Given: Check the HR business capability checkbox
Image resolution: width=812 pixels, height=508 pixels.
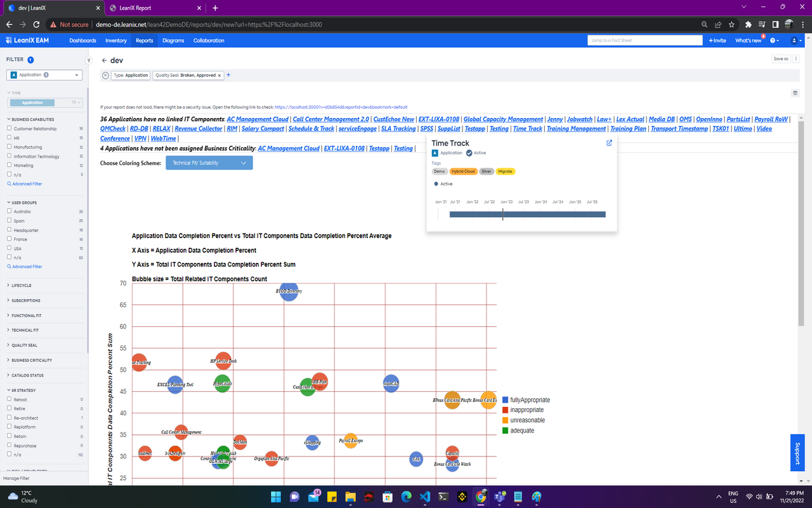Looking at the screenshot, I should pyautogui.click(x=9, y=138).
